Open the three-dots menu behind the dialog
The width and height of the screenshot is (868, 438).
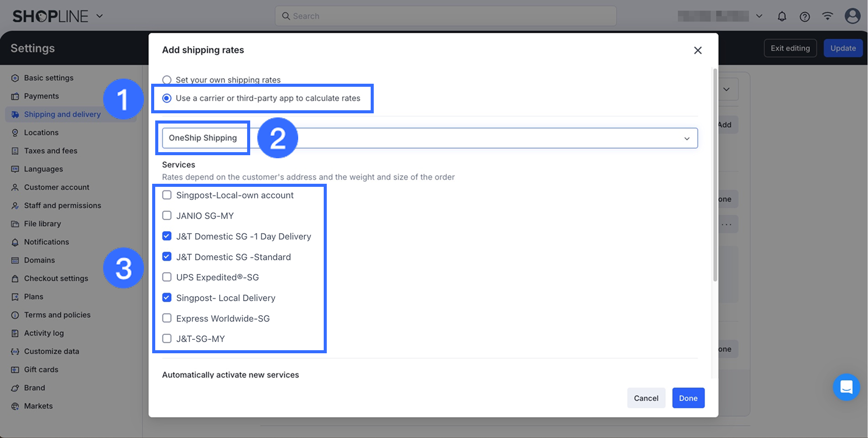tap(727, 224)
